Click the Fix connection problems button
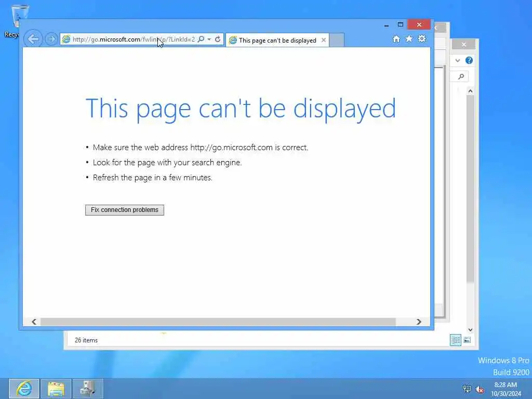The image size is (532, 399). point(125,210)
